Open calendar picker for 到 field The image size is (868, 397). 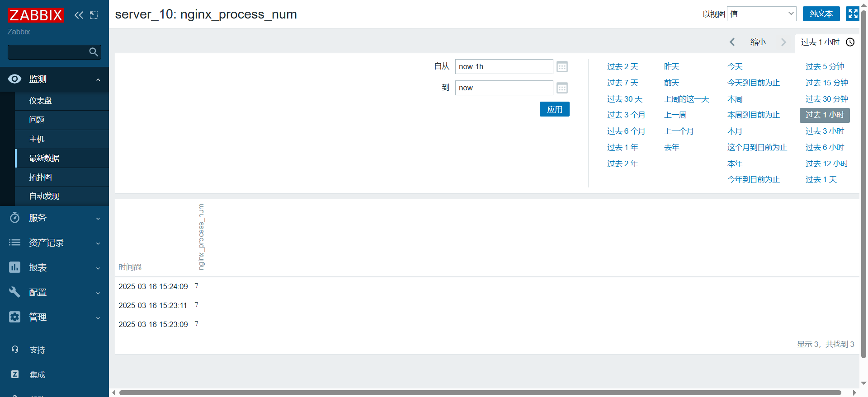coord(562,88)
